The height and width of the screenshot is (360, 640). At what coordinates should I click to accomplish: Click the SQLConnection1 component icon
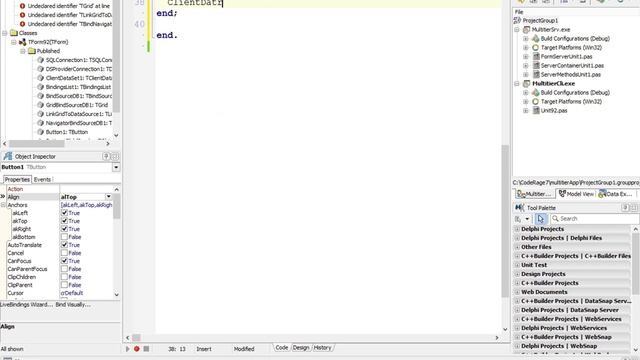[x=40, y=60]
